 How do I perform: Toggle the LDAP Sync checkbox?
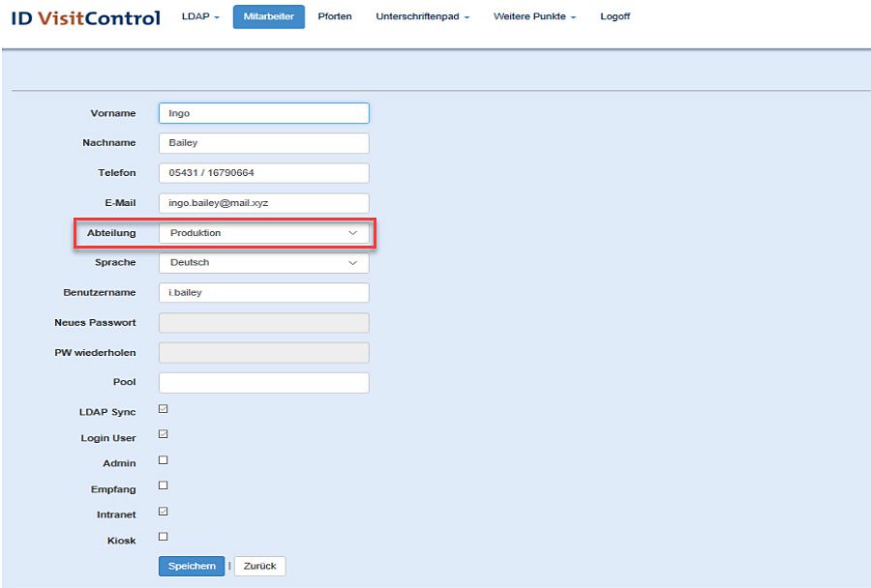pyautogui.click(x=163, y=410)
